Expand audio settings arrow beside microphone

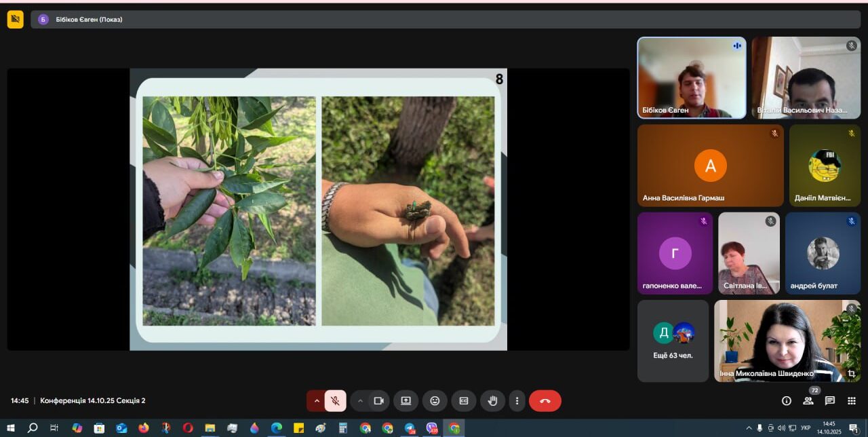point(316,401)
